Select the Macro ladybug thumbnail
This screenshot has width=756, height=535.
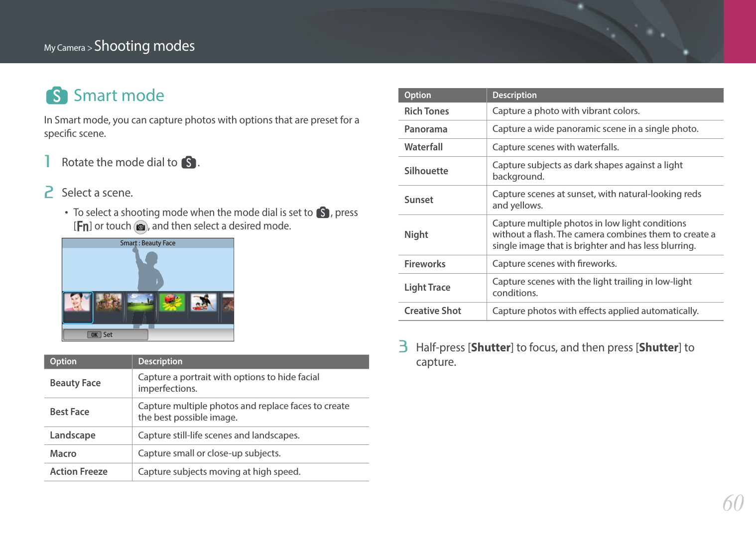[172, 302]
